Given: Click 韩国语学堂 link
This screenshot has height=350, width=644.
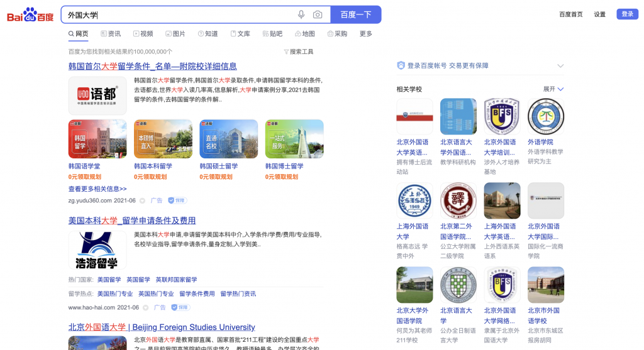Looking at the screenshot, I should point(84,166).
